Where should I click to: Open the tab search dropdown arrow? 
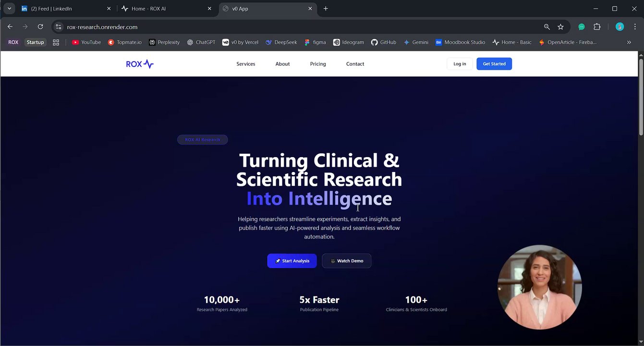(x=9, y=9)
